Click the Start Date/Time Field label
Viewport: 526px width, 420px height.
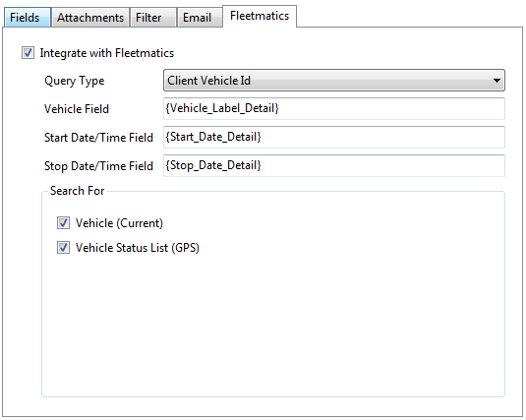[x=98, y=138]
